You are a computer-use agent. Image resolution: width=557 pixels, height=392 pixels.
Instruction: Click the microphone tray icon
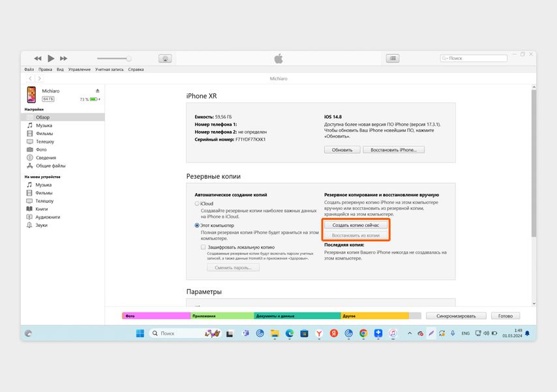(x=453, y=333)
